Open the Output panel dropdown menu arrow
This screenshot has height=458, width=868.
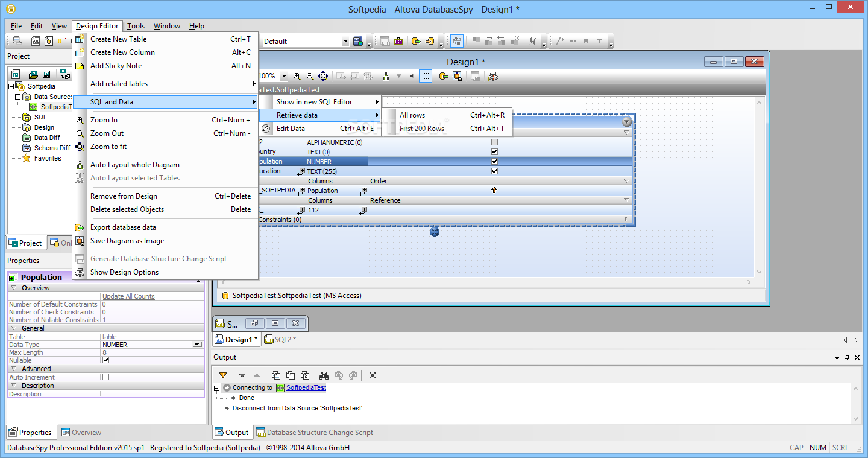[837, 358]
